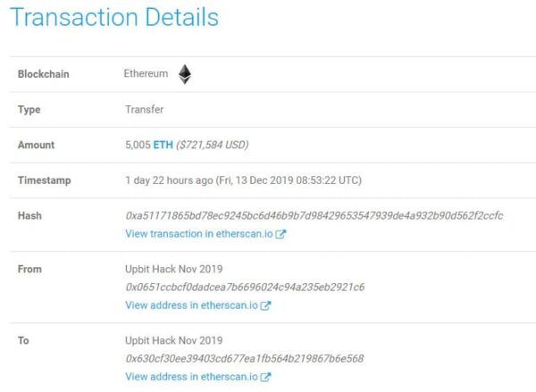The width and height of the screenshot is (536, 392).
Task: Click the Upbit Hack Nov 2019 sender label
Action: pos(173,269)
